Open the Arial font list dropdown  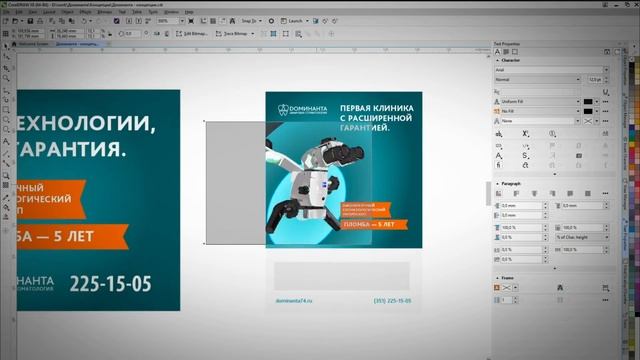(606, 70)
